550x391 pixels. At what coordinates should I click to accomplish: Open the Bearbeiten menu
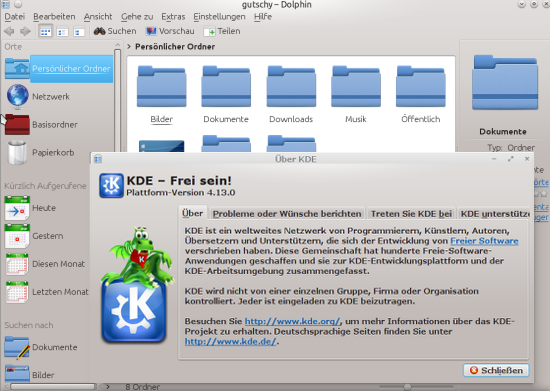pyautogui.click(x=54, y=16)
